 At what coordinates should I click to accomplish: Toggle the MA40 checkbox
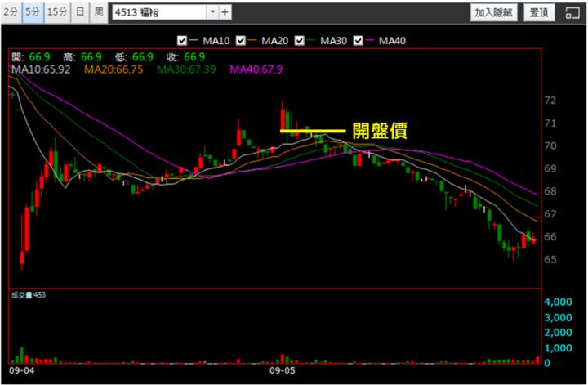(x=359, y=41)
